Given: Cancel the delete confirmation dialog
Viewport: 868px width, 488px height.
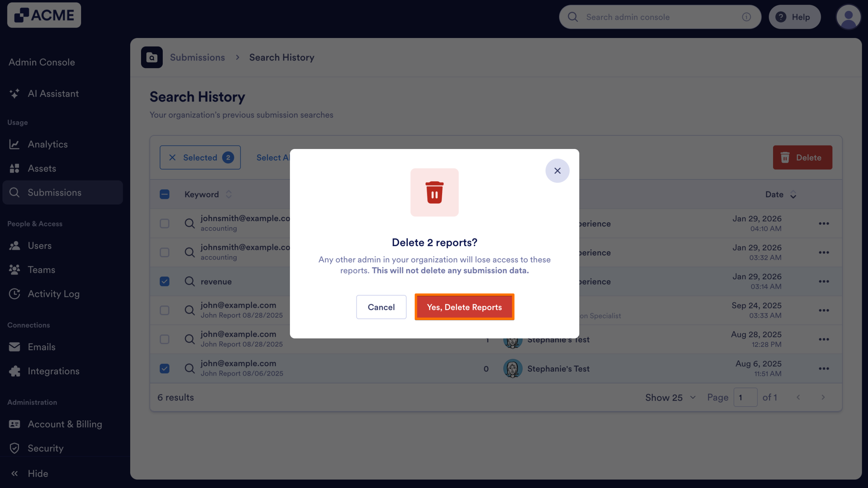Looking at the screenshot, I should pos(381,307).
